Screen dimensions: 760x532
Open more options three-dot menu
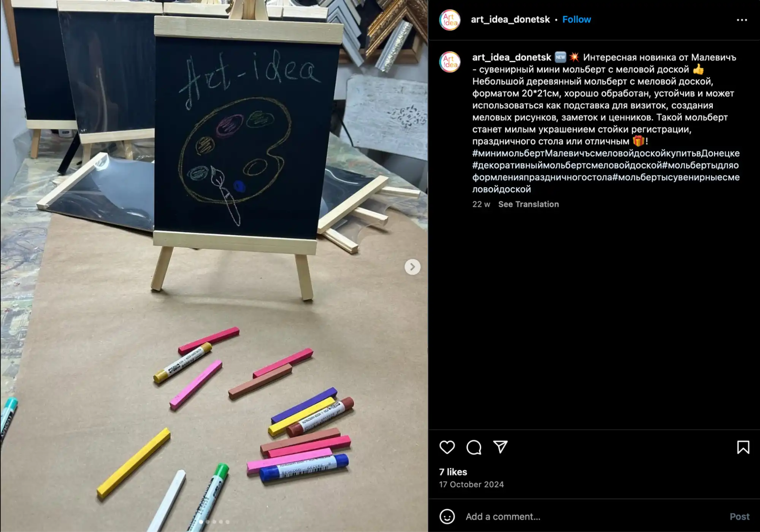[x=742, y=20]
